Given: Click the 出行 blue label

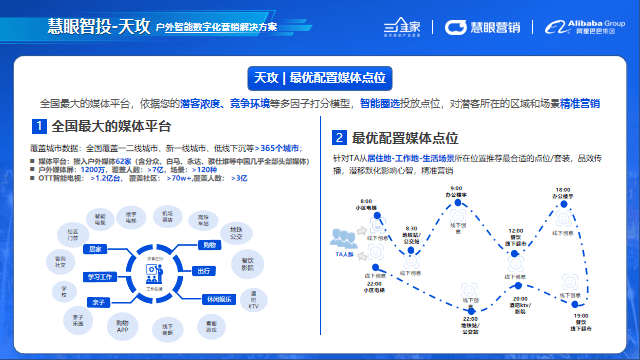Looking at the screenshot, I should [x=204, y=271].
